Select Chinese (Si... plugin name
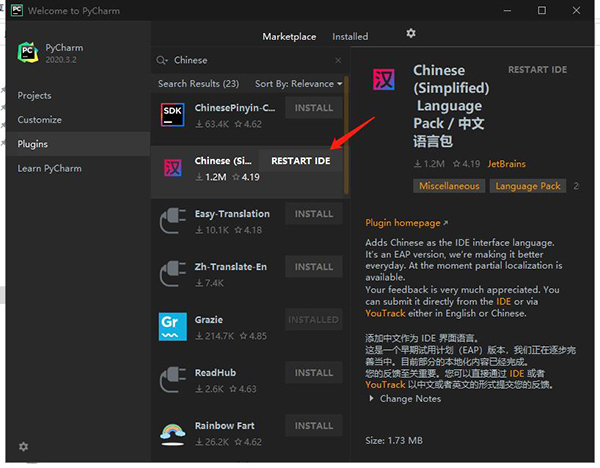 [x=223, y=161]
